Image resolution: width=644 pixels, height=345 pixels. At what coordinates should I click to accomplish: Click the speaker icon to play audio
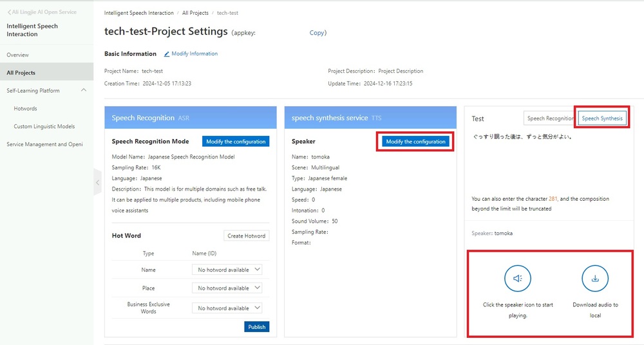(517, 279)
